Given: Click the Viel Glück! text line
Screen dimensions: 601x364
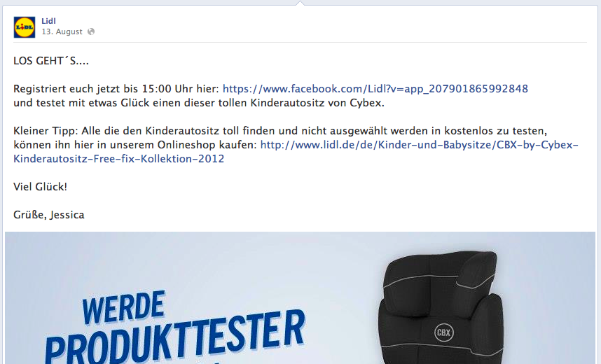Looking at the screenshot, I should (x=40, y=187).
